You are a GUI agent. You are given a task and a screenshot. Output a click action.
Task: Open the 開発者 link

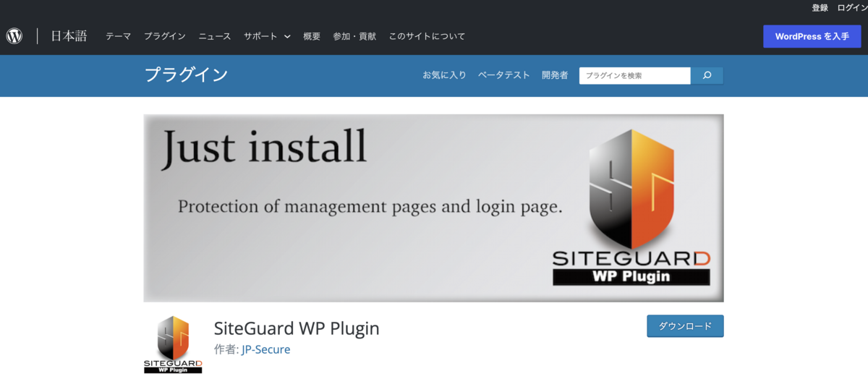click(x=555, y=75)
